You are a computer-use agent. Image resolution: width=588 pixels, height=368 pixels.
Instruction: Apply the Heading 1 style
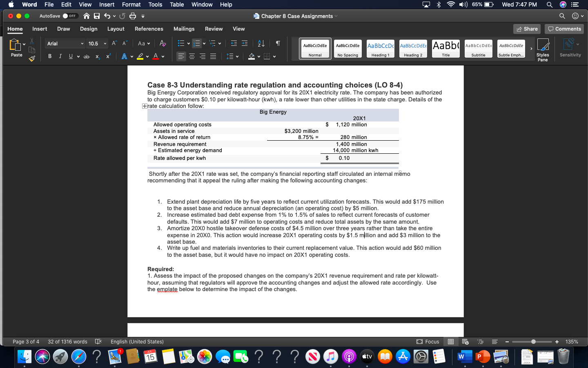(380, 48)
